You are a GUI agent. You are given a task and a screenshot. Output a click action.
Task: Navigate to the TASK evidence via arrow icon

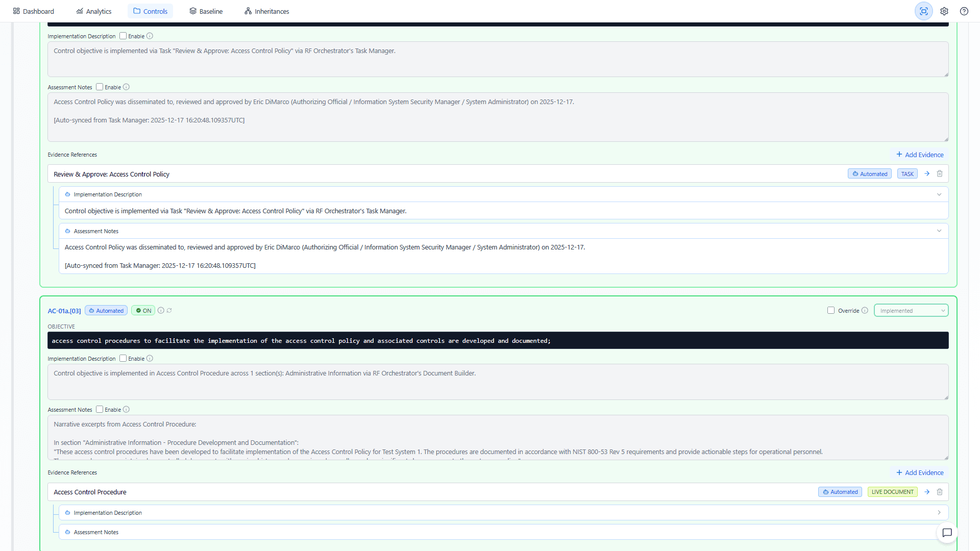926,173
